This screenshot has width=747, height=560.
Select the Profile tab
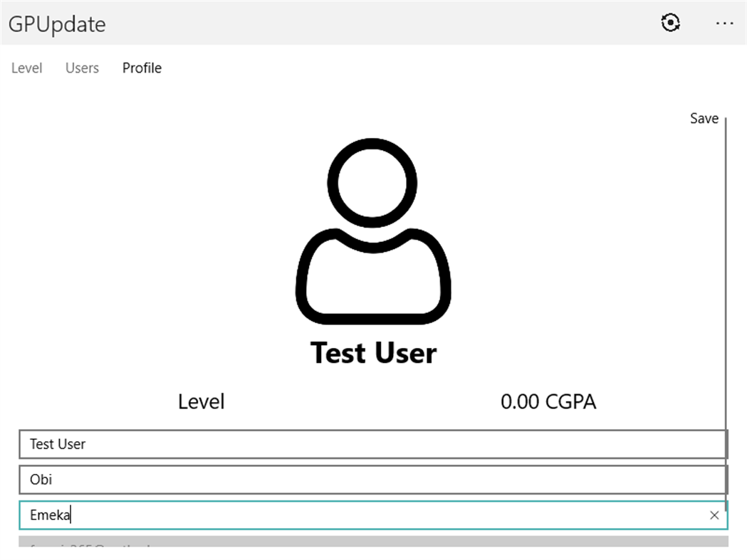[x=141, y=68]
